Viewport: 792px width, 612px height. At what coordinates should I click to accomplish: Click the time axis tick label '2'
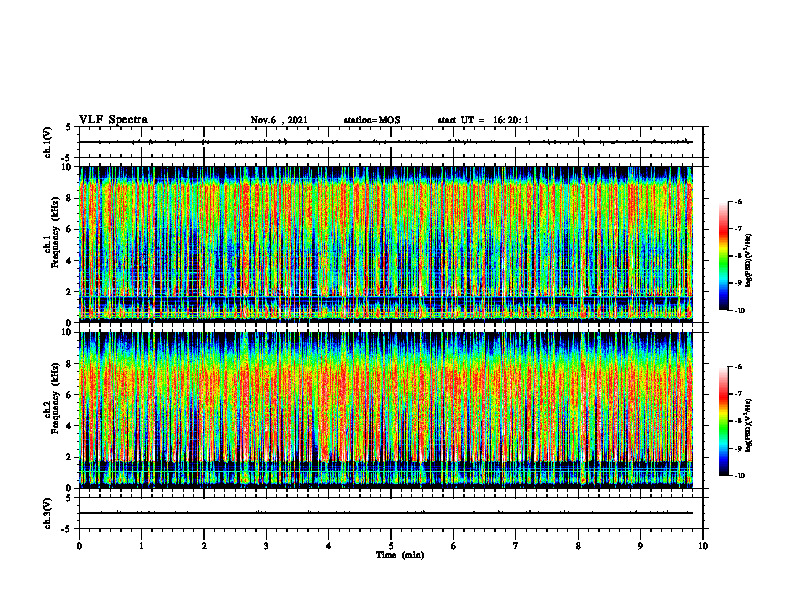pos(204,546)
